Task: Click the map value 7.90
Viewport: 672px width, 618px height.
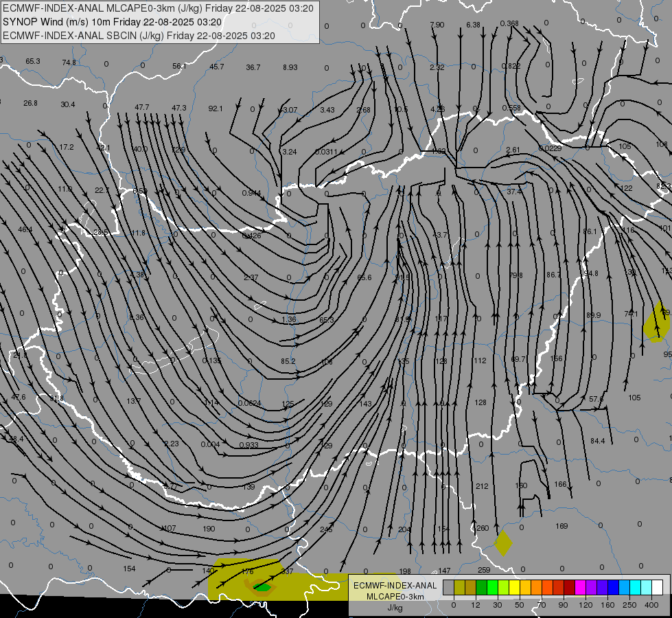Action: (x=437, y=25)
